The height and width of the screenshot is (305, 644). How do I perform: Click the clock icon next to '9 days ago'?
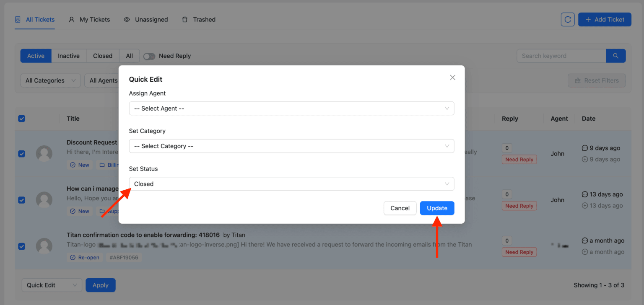585,148
